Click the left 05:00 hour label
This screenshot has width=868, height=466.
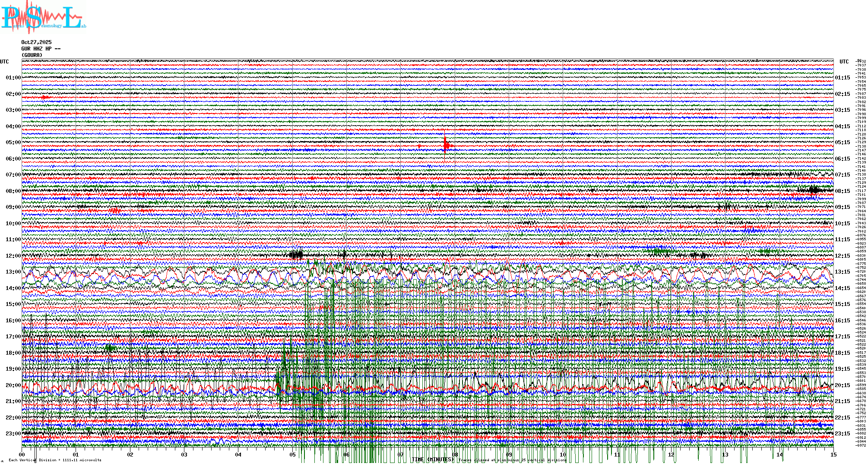[13, 142]
